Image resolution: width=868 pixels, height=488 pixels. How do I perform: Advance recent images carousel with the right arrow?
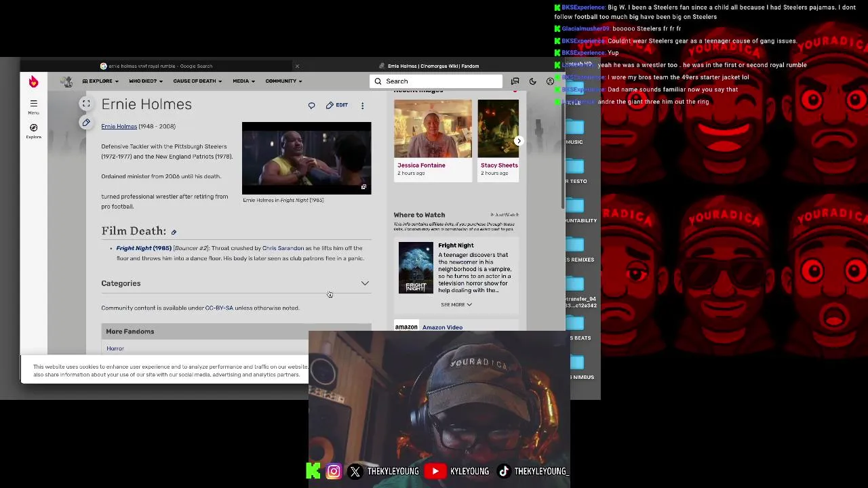519,141
